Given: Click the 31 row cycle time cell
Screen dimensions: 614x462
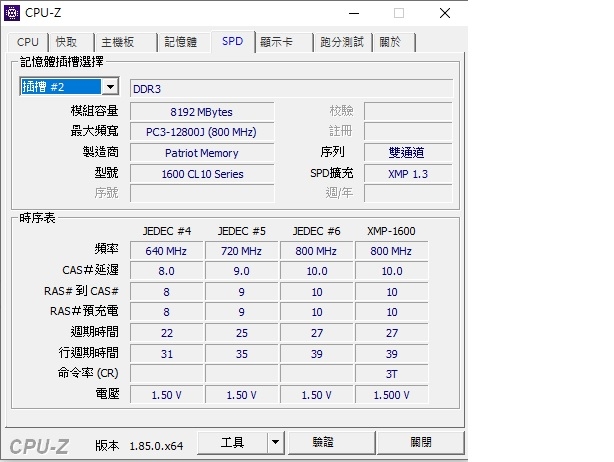Looking at the screenshot, I should pyautogui.click(x=166, y=354).
